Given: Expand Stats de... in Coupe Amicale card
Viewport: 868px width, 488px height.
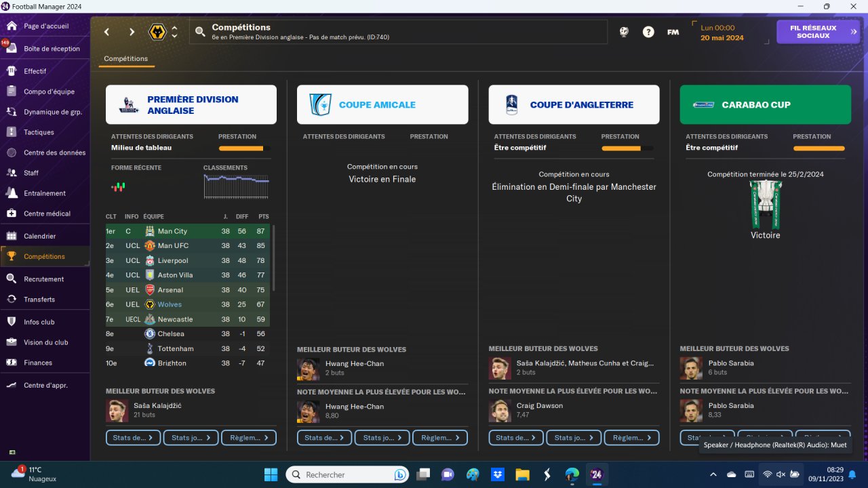Looking at the screenshot, I should (324, 438).
